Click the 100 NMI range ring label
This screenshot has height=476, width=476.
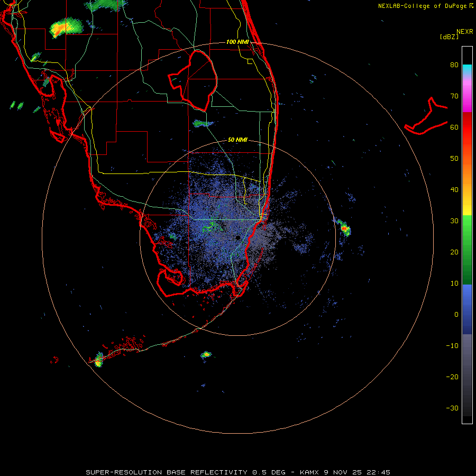237,42
